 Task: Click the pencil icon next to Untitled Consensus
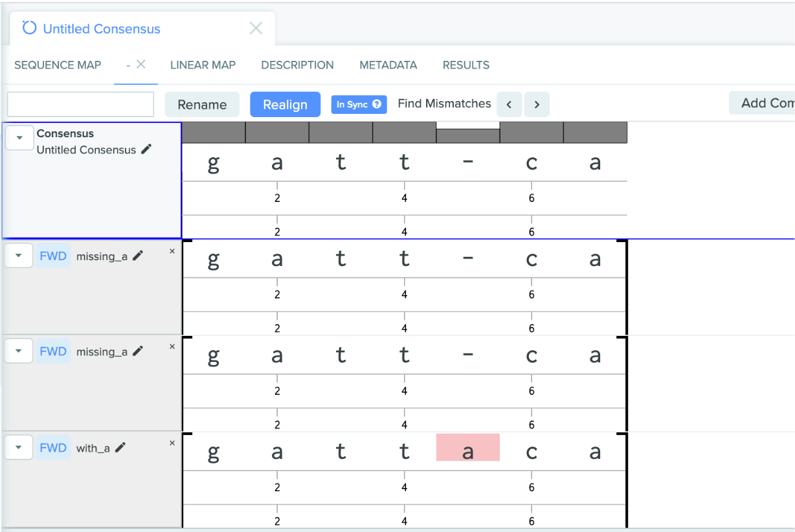pos(147,150)
